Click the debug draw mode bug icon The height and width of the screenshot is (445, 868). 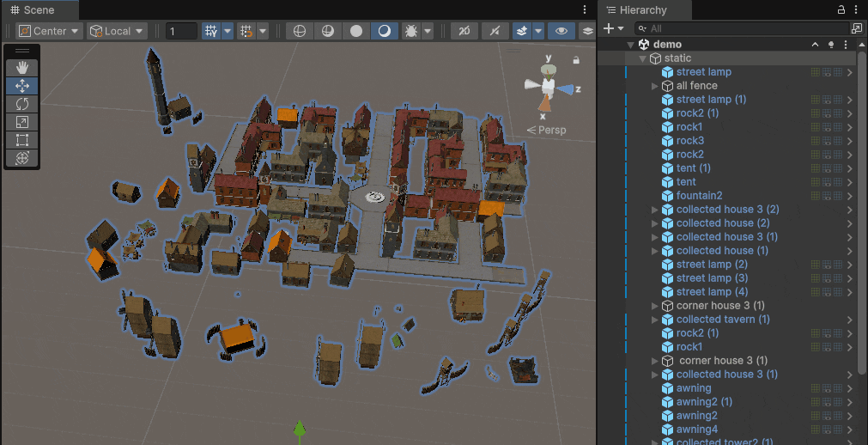410,31
